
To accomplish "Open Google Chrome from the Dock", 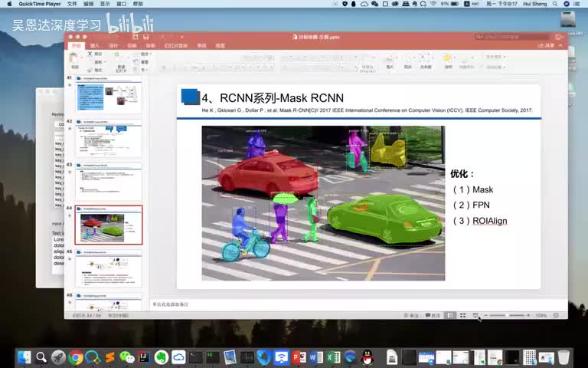I will [75, 357].
